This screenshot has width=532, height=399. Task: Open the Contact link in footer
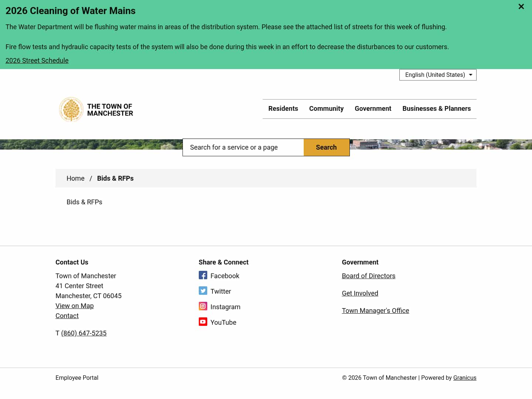point(67,316)
